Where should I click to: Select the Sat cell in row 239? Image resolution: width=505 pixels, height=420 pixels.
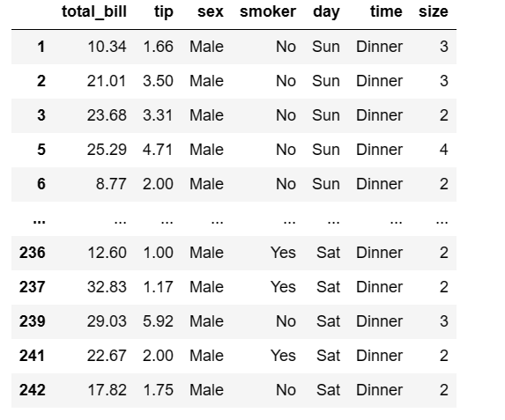point(328,321)
